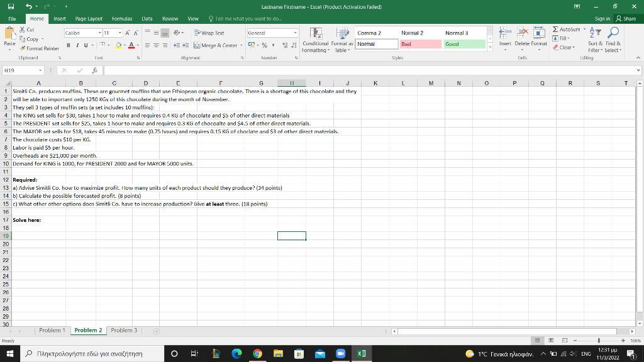The width and height of the screenshot is (644, 362).
Task: Click the Decrease Indent icon
Action: (177, 45)
